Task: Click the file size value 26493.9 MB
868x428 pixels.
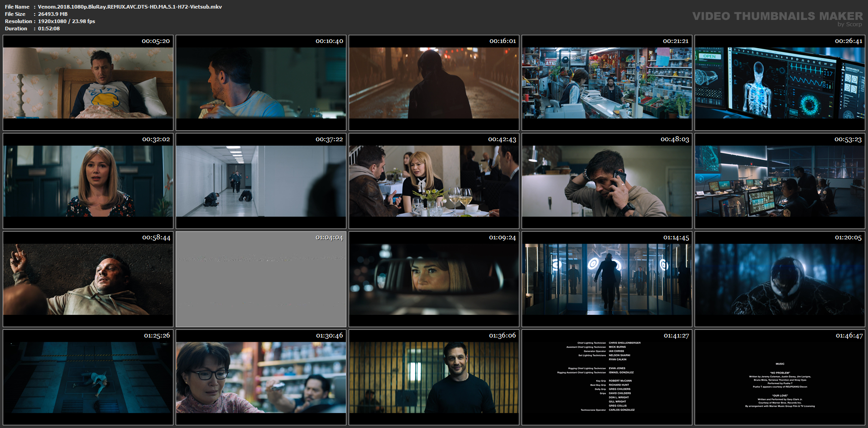Action: pos(53,14)
